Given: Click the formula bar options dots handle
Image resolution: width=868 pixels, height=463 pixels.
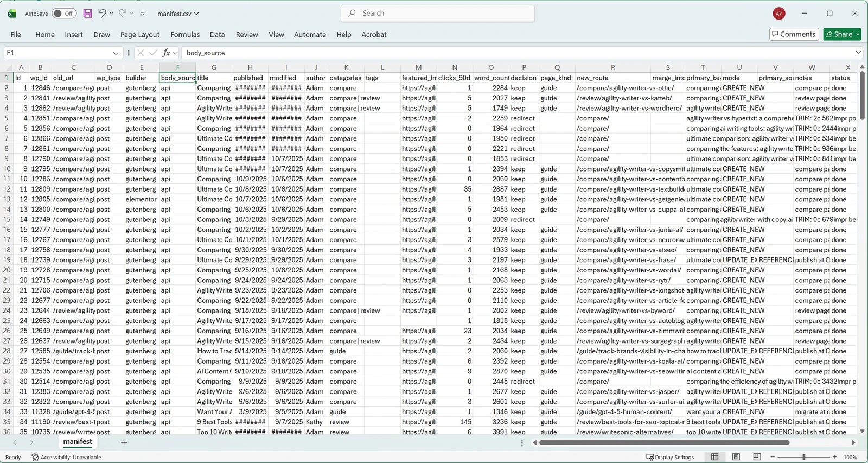Looking at the screenshot, I should click(129, 53).
